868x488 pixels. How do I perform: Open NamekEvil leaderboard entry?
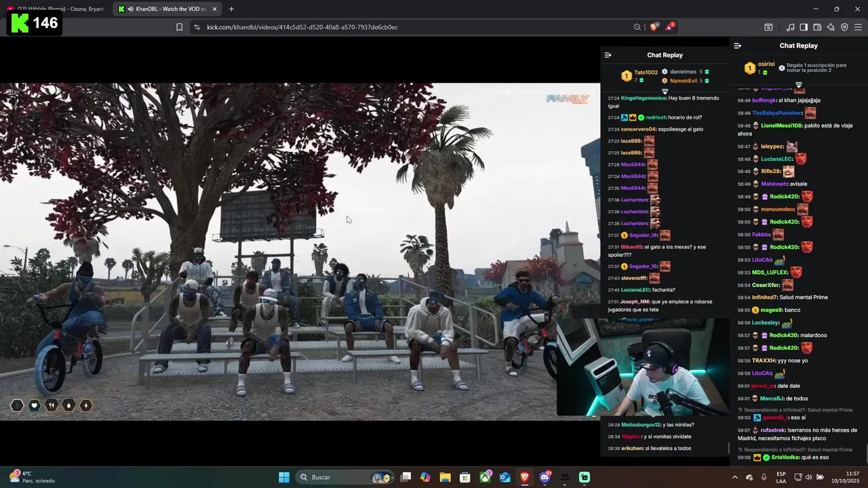coord(685,81)
